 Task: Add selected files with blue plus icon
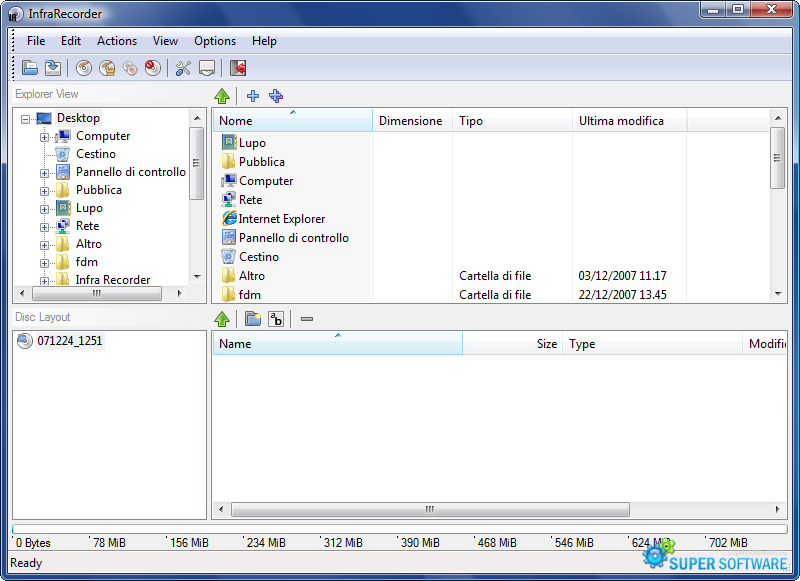tap(253, 95)
